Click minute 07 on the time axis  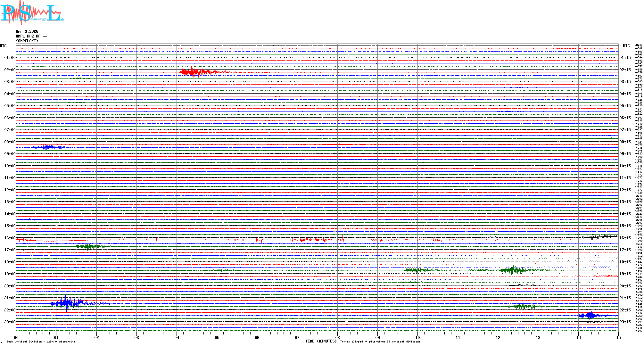pyautogui.click(x=297, y=337)
